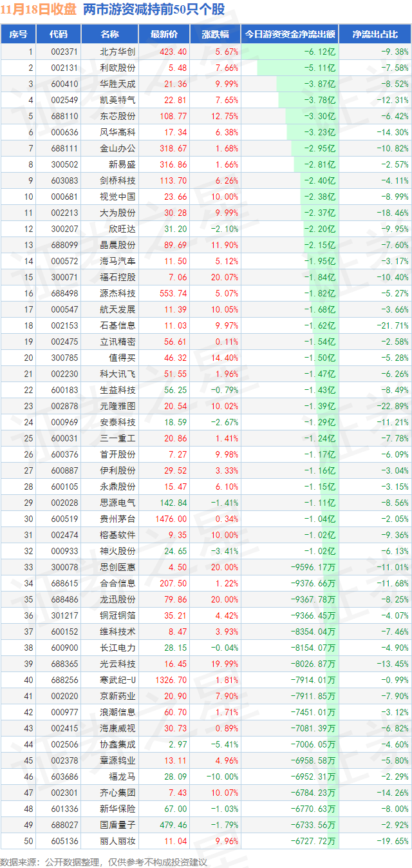This screenshot has width=412, height=868.
Task: Click the -22.89% outflow ratio cell
Action: coord(393,406)
